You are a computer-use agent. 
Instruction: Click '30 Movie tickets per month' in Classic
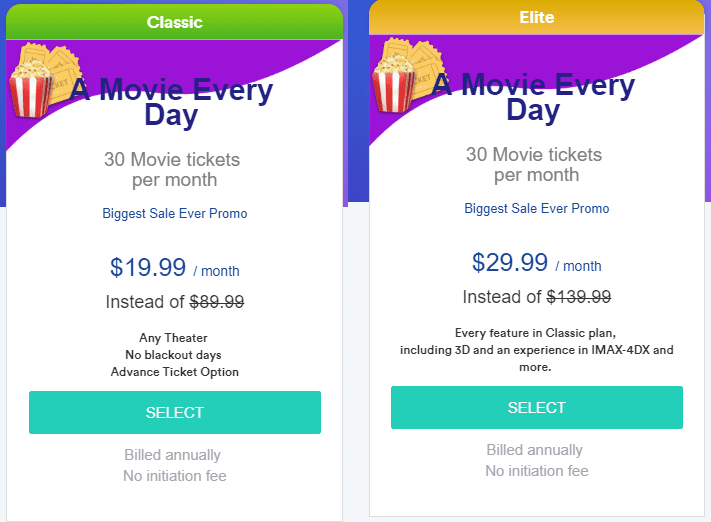(x=172, y=170)
